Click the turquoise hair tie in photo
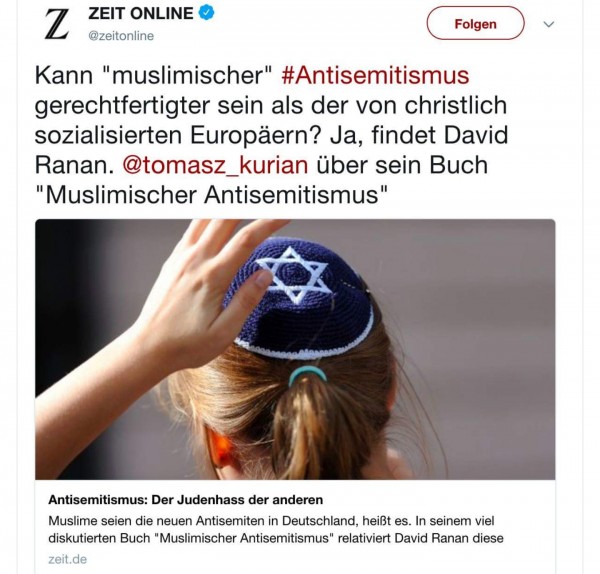Image resolution: width=600 pixels, height=574 pixels. pyautogui.click(x=308, y=375)
